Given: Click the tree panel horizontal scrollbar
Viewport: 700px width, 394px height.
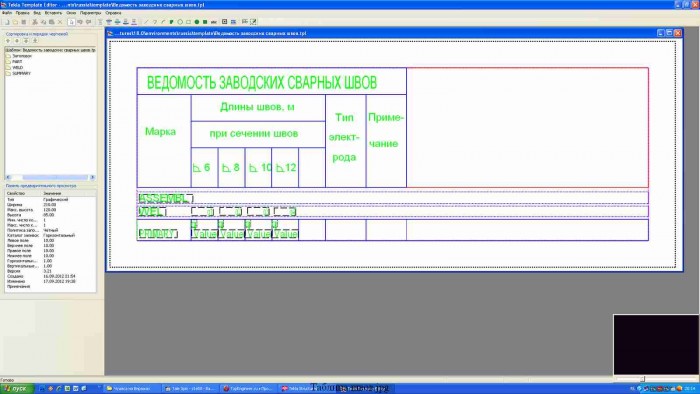Looking at the screenshot, I should click(x=50, y=177).
